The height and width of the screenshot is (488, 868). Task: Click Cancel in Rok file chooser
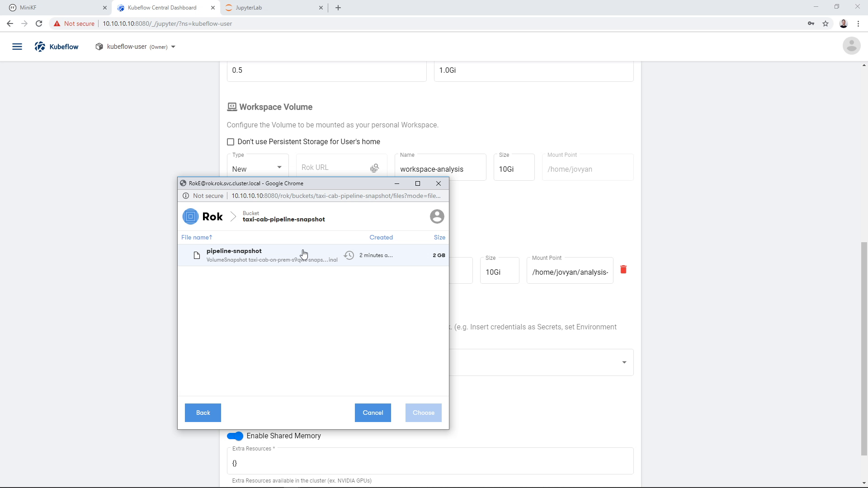coord(373,413)
